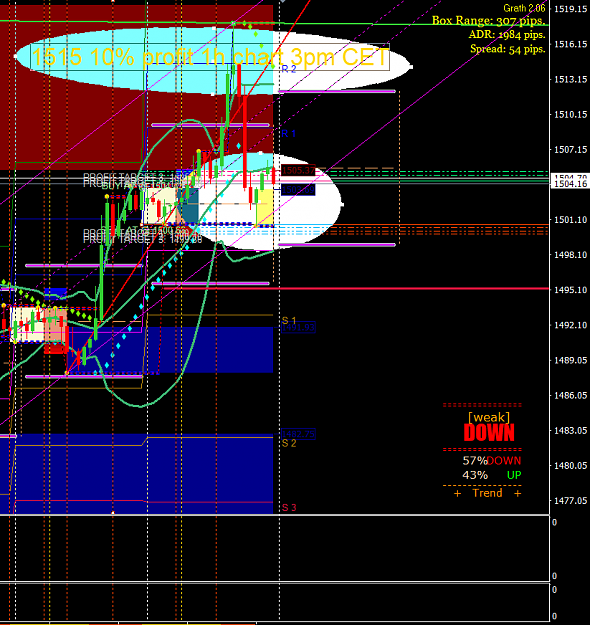Click 1519.15 on the price scale

click(x=570, y=9)
